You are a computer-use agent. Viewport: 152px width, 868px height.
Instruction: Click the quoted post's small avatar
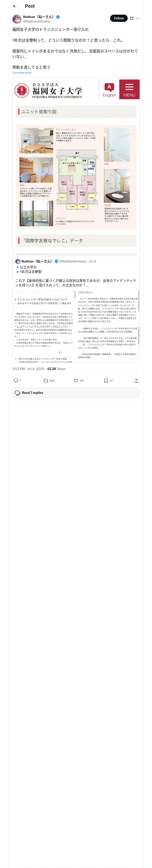18,261
